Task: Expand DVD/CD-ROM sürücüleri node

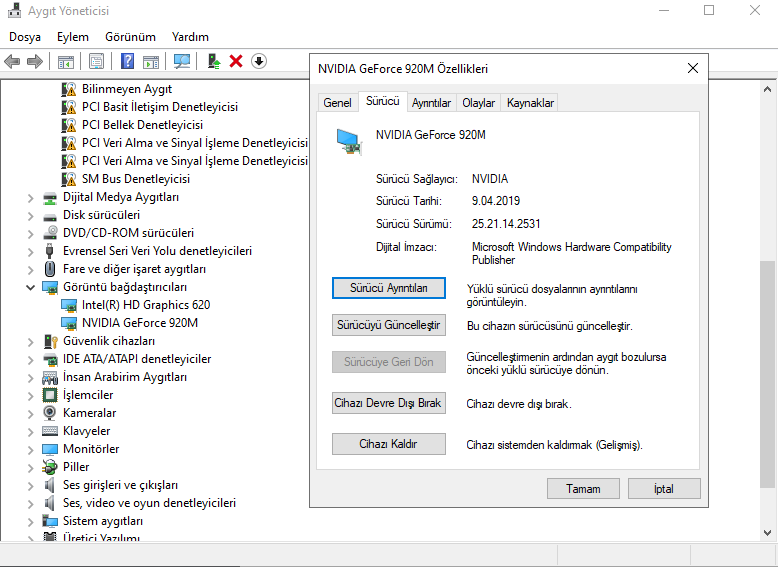Action: pyautogui.click(x=31, y=234)
